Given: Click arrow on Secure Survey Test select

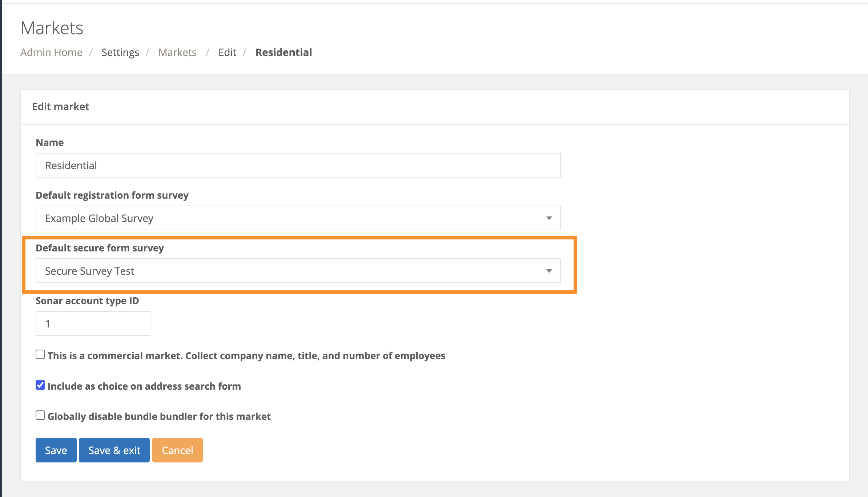Looking at the screenshot, I should pos(549,271).
